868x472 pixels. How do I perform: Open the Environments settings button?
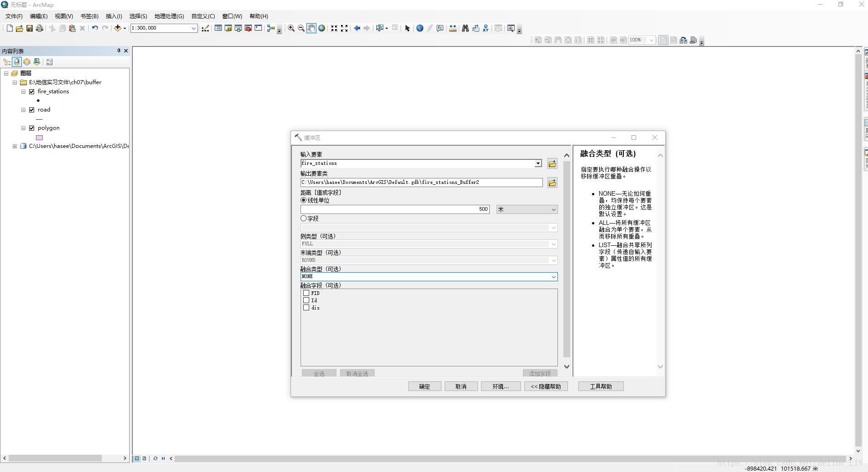tap(501, 386)
